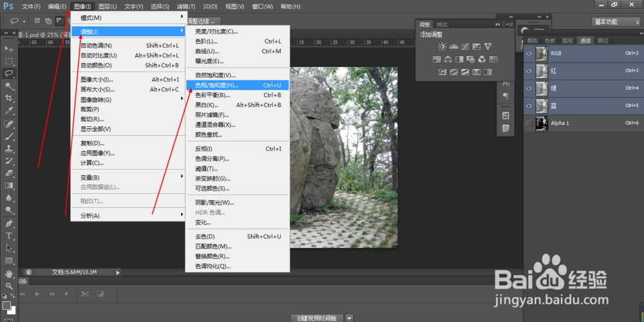The height and width of the screenshot is (322, 644).
Task: Open Lasso tool preset picker arrow
Action: point(24,21)
